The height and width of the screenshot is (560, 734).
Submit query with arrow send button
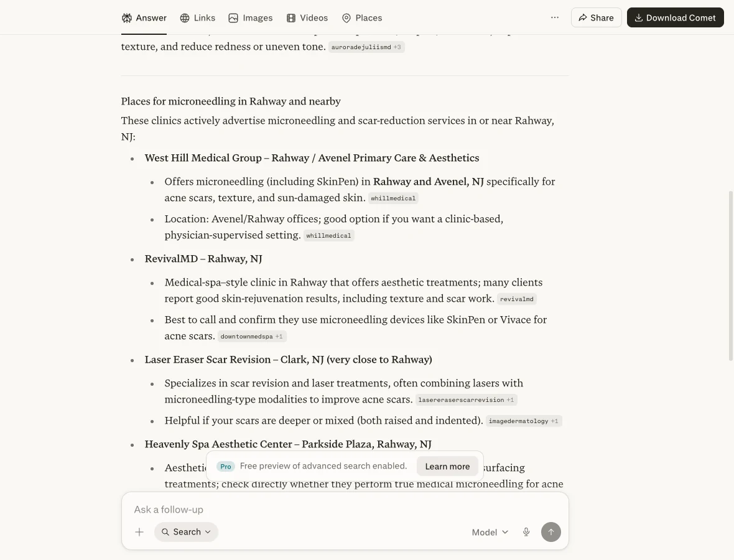pyautogui.click(x=551, y=532)
